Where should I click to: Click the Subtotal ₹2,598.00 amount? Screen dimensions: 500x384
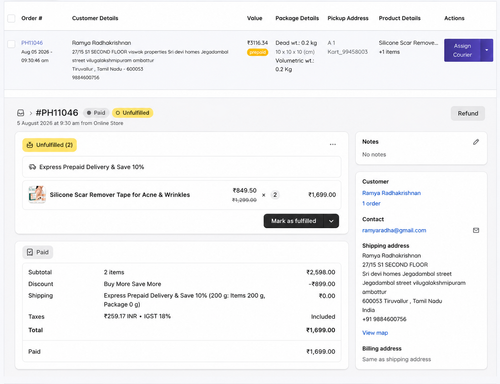pos(321,272)
